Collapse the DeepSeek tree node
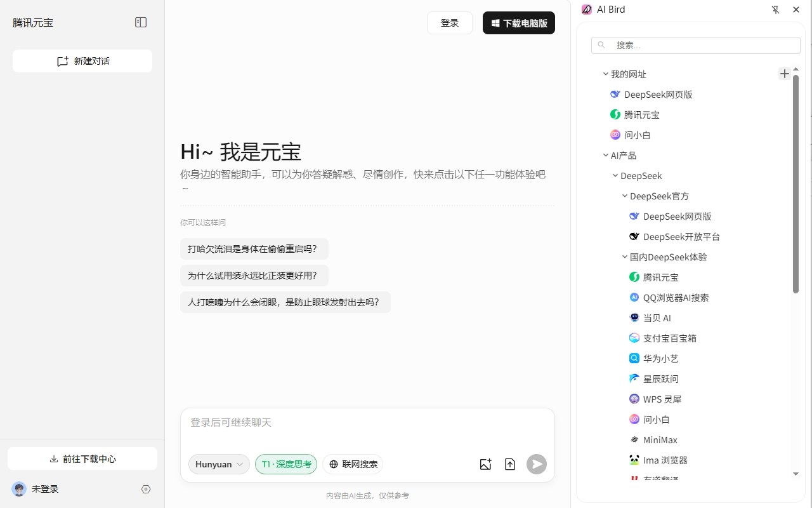The width and height of the screenshot is (812, 508). [x=615, y=175]
